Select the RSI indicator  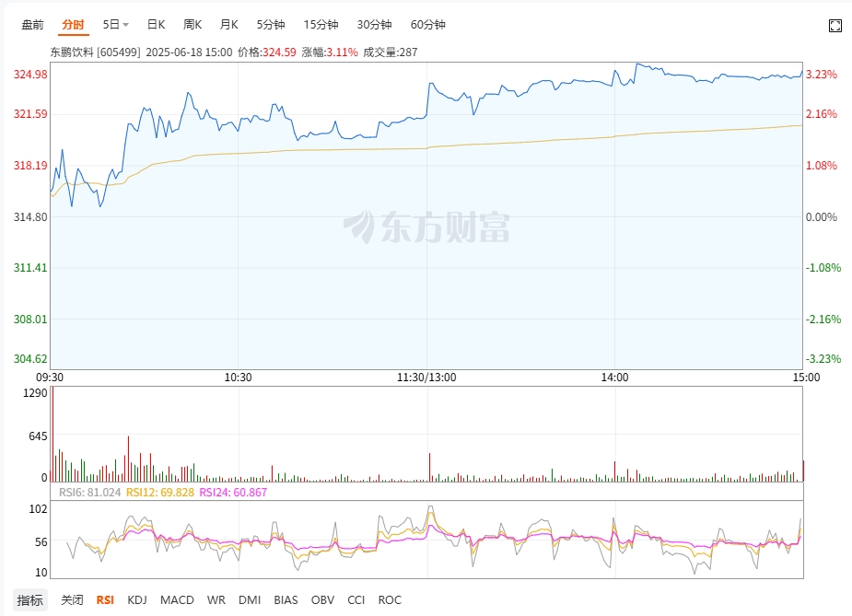[x=105, y=600]
